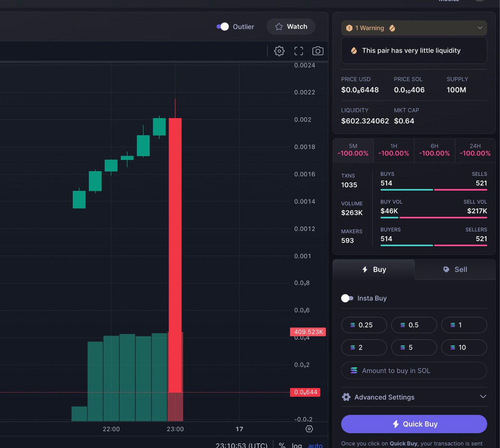The width and height of the screenshot is (500, 448).
Task: Choose the 1 SOL amount button
Action: coord(464,325)
